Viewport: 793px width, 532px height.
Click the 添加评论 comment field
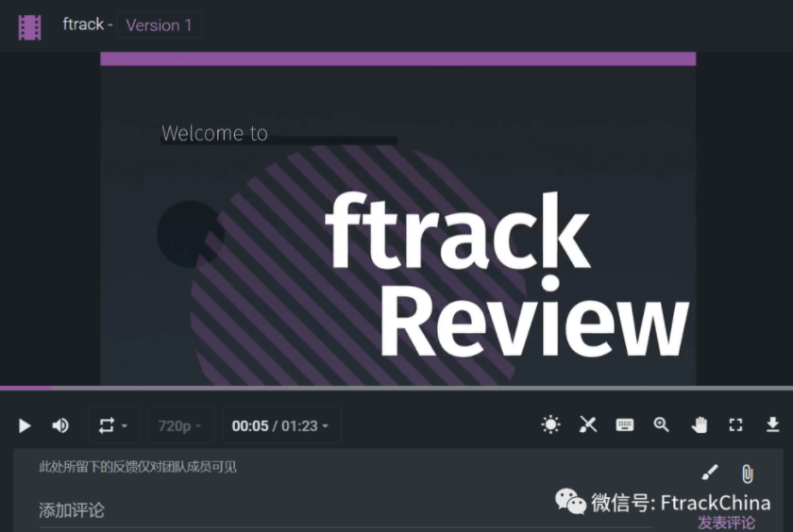(344, 510)
